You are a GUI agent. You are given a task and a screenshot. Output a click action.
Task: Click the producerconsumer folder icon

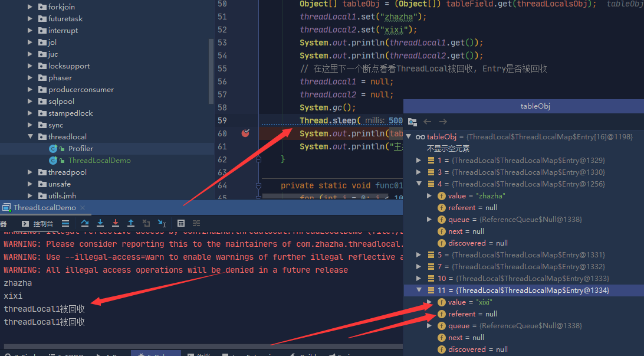(42, 89)
